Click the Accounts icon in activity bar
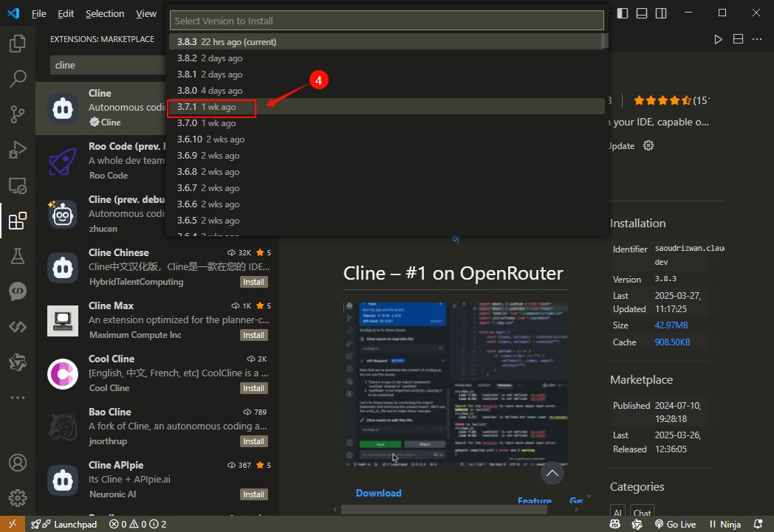 (x=18, y=463)
